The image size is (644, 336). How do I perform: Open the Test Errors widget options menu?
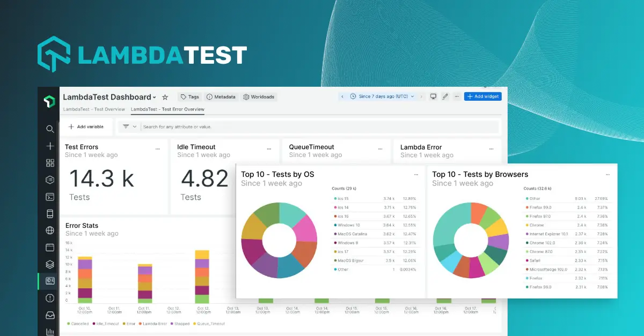pos(158,148)
